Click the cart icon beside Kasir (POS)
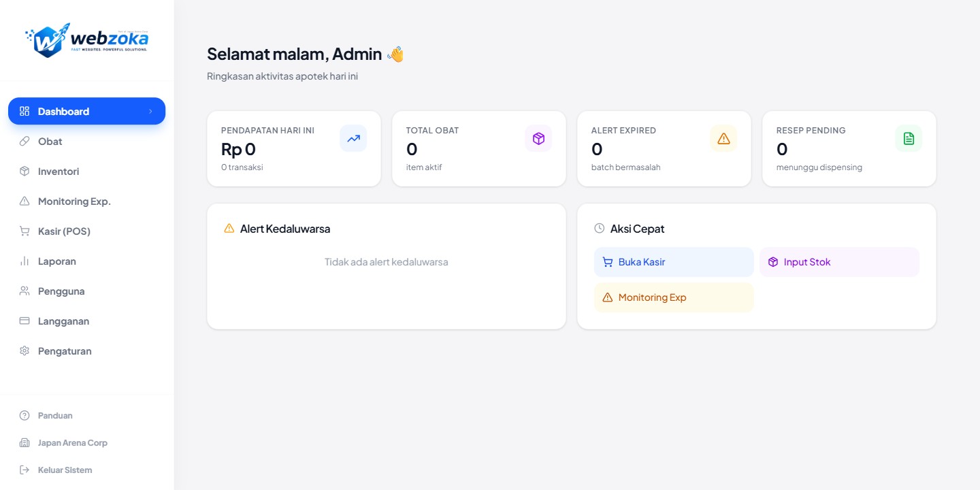This screenshot has width=980, height=490. [x=24, y=231]
